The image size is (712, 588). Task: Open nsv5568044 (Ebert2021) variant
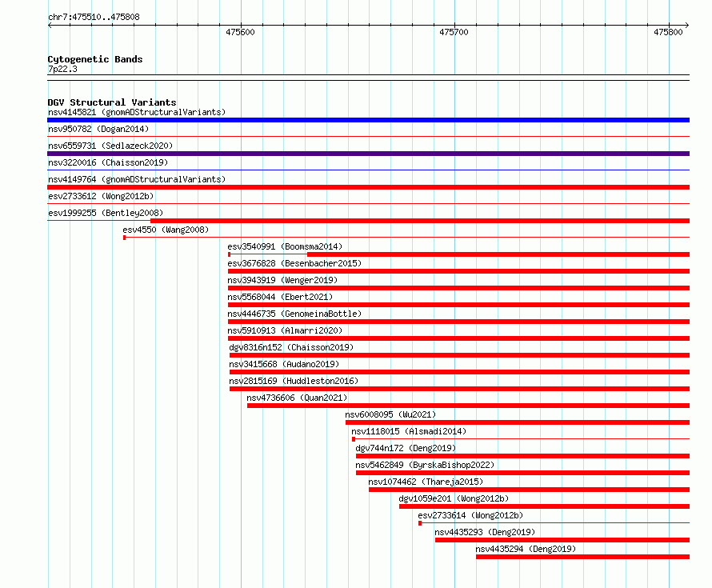pos(280,297)
